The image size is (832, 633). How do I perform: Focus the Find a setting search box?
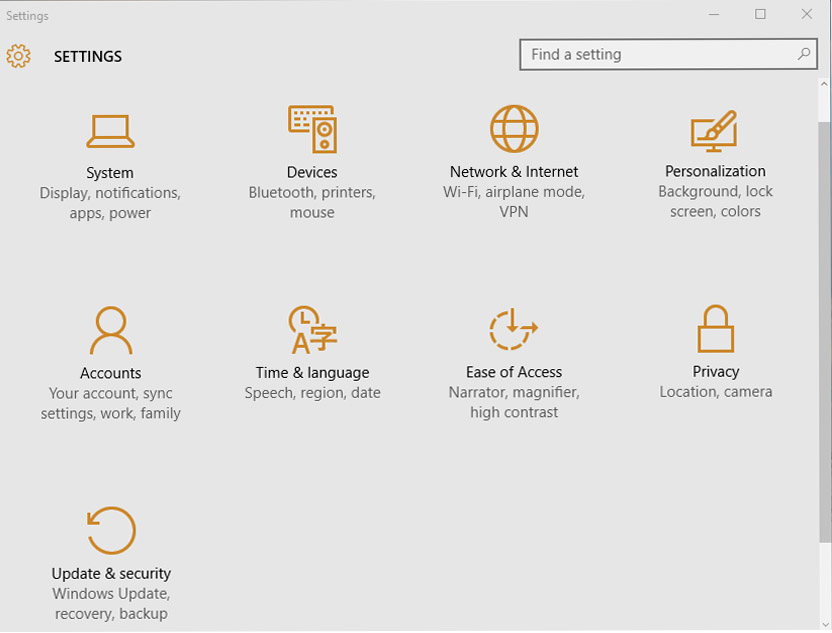[x=660, y=55]
